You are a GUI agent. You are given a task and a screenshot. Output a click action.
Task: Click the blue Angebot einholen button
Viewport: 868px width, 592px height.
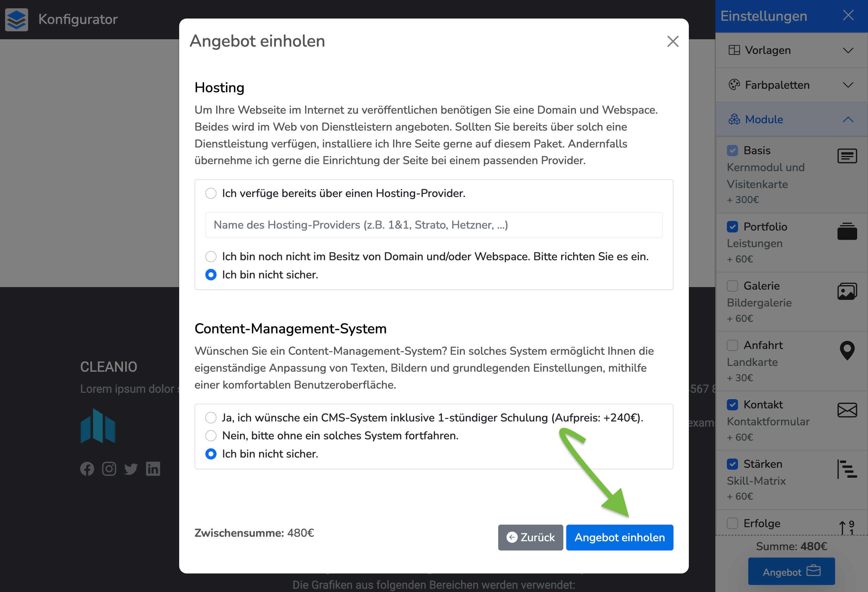click(619, 537)
